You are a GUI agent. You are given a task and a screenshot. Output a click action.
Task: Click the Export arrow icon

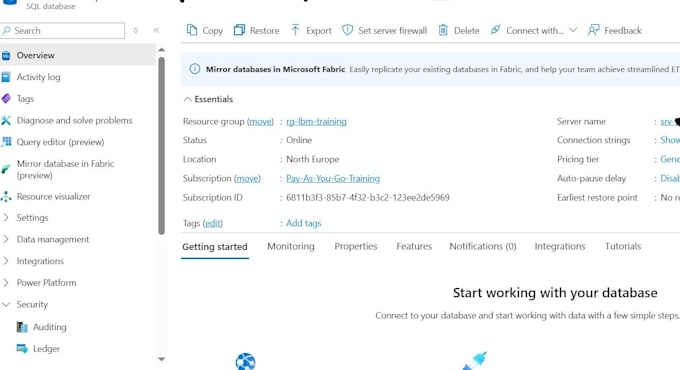tap(295, 30)
